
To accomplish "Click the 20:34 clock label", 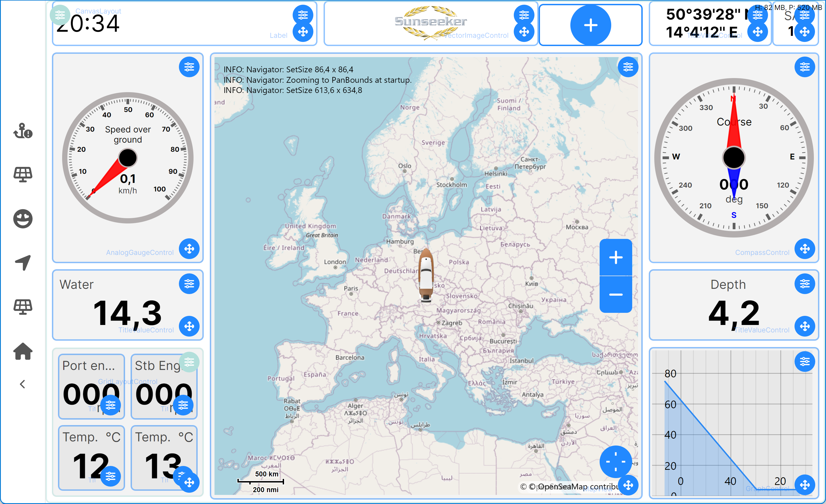I will (x=88, y=24).
